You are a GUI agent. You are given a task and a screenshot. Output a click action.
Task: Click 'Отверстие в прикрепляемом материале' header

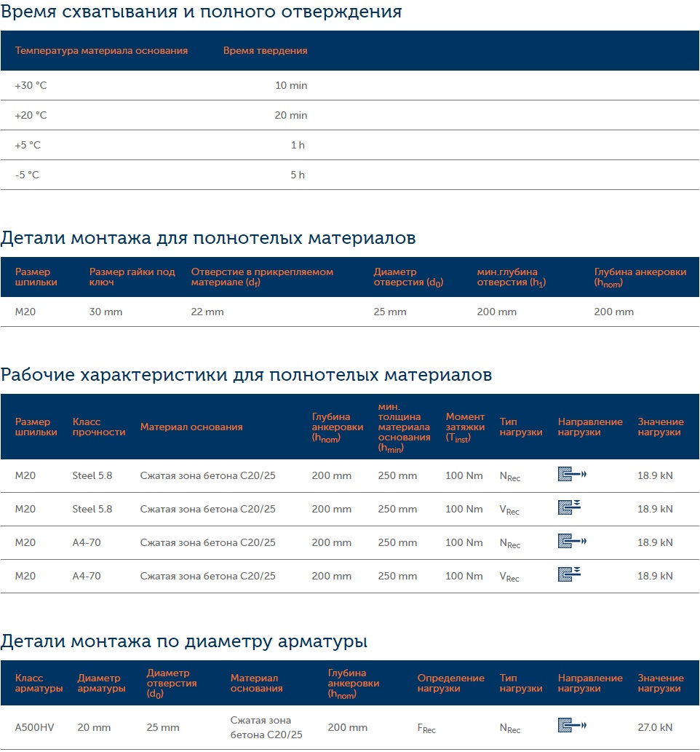262,277
